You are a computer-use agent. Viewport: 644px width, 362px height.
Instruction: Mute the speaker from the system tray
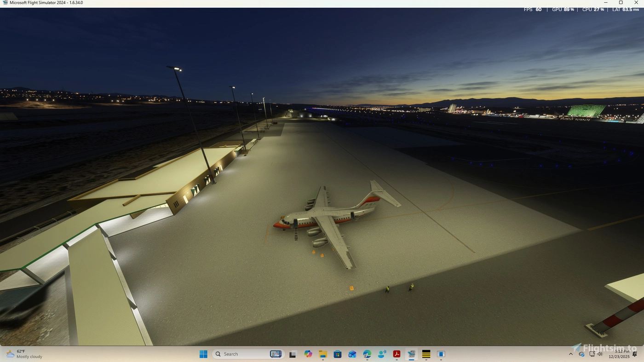pos(600,354)
